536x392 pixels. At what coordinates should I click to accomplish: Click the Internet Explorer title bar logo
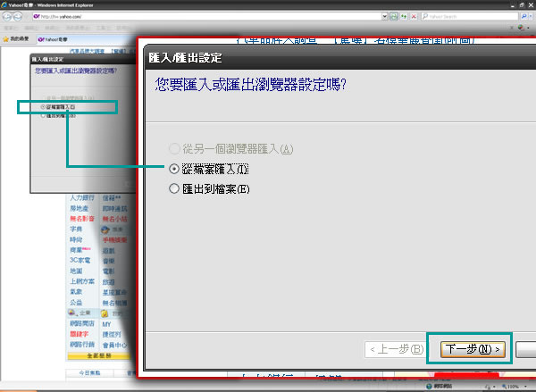tap(4, 4)
